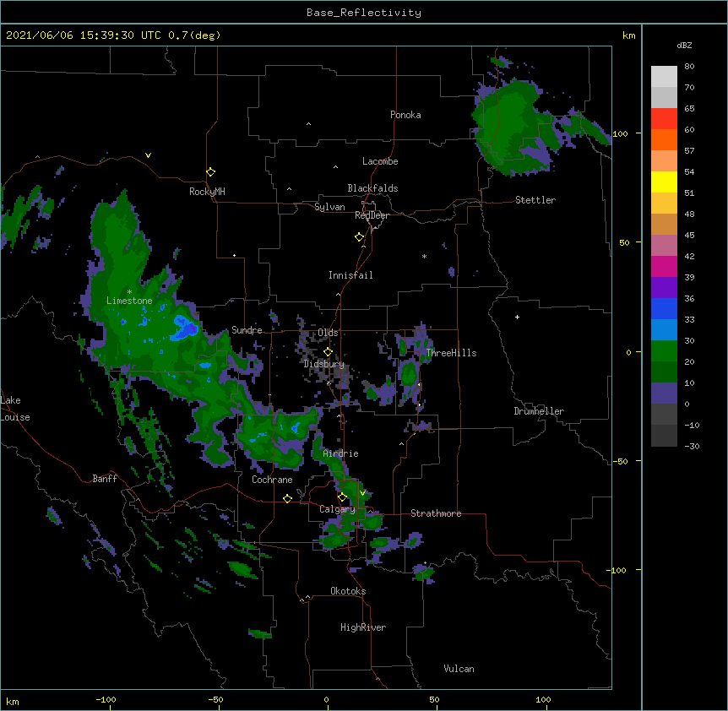Click the Strathmore city label
The height and width of the screenshot is (711, 728).
click(436, 513)
